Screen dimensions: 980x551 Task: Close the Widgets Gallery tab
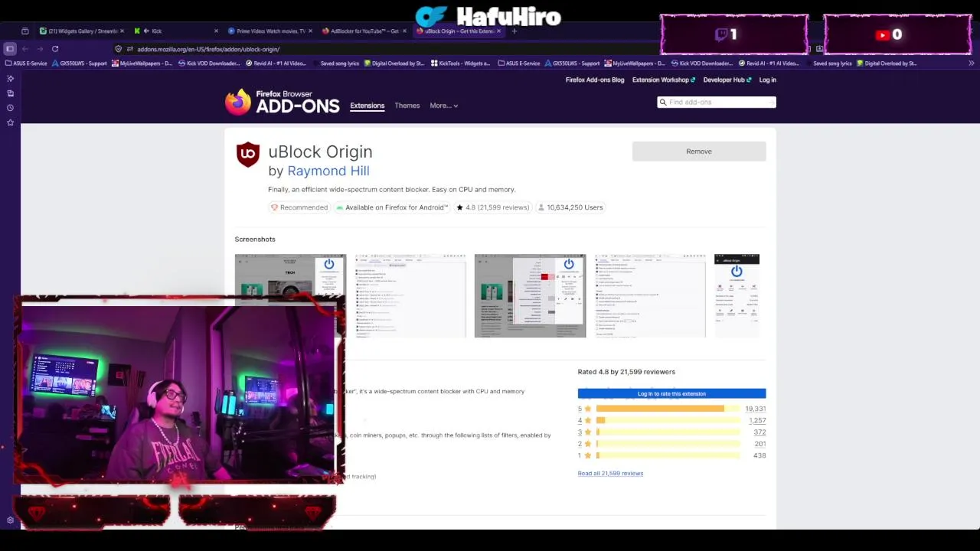122,31
